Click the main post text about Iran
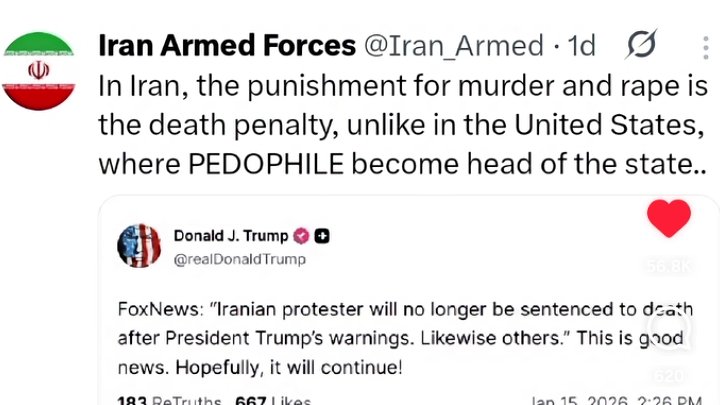This screenshot has height=405, width=720. click(x=400, y=123)
